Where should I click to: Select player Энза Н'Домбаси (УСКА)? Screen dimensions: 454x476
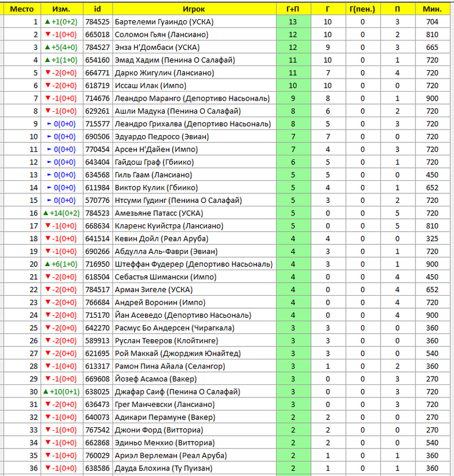pos(157,48)
